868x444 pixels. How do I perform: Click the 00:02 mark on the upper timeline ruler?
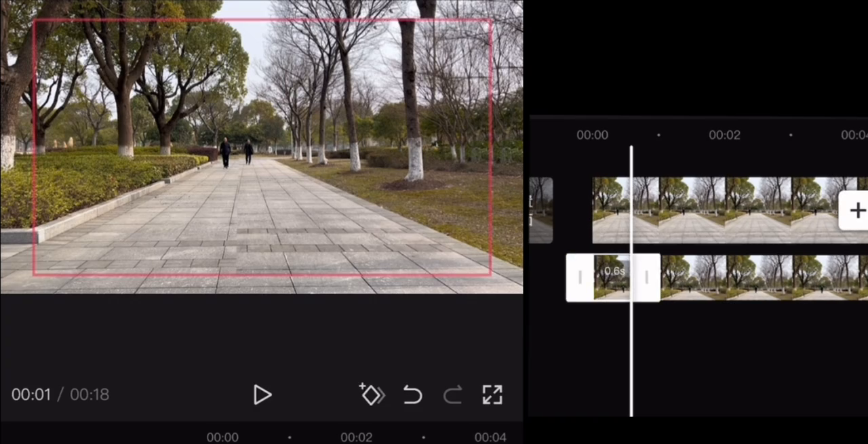click(x=725, y=135)
